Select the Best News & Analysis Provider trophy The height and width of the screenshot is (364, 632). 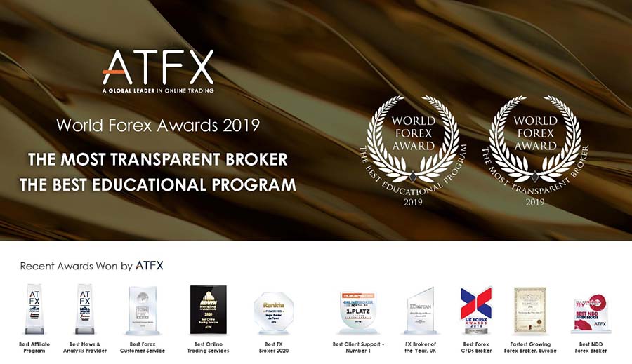click(x=85, y=309)
